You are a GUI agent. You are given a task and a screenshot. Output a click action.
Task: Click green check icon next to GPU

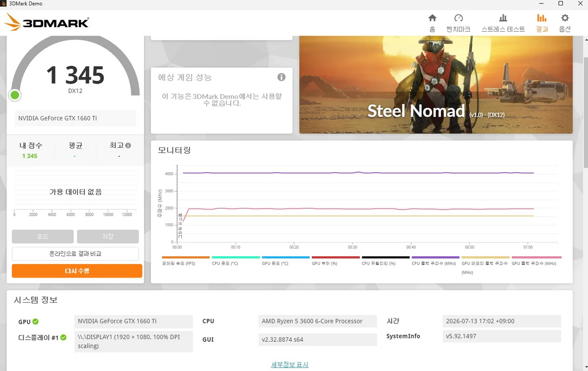tap(36, 322)
